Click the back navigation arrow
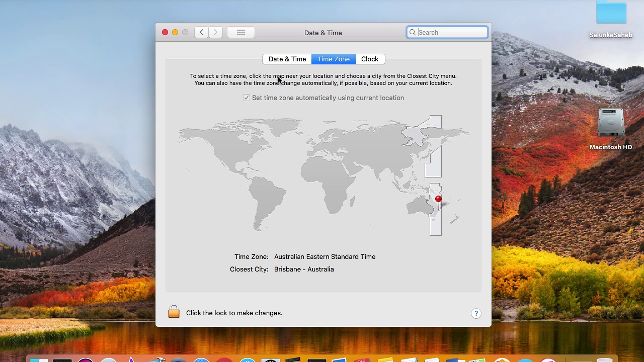This screenshot has width=644, height=362. click(x=201, y=32)
